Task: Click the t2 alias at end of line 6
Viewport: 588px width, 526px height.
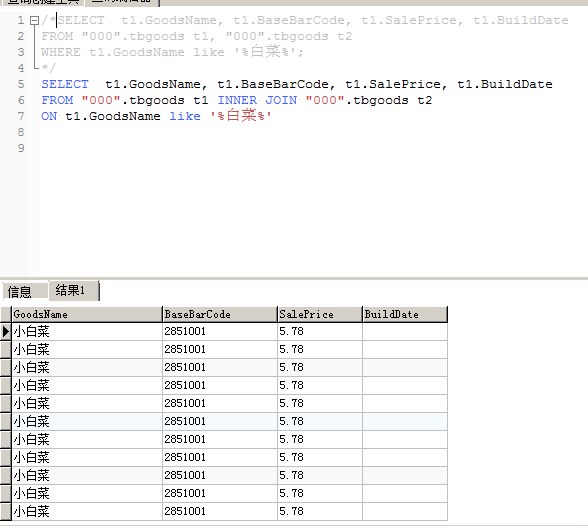Action: pyautogui.click(x=424, y=100)
